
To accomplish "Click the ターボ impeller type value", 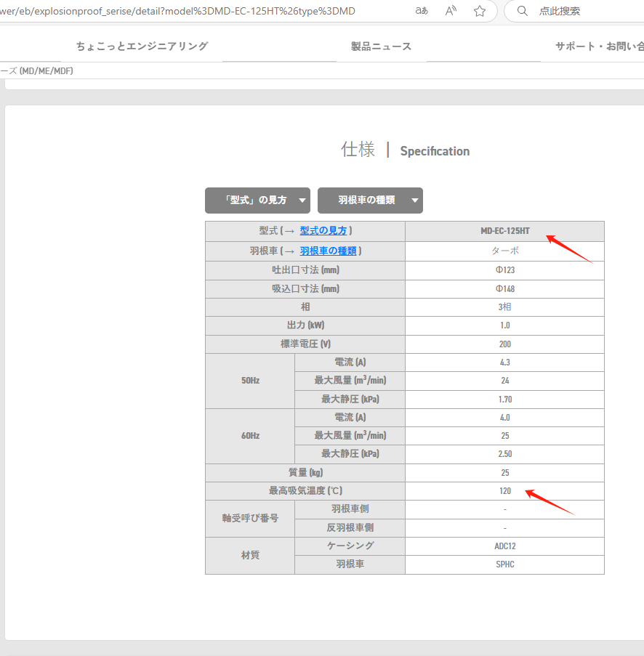I will point(504,251).
